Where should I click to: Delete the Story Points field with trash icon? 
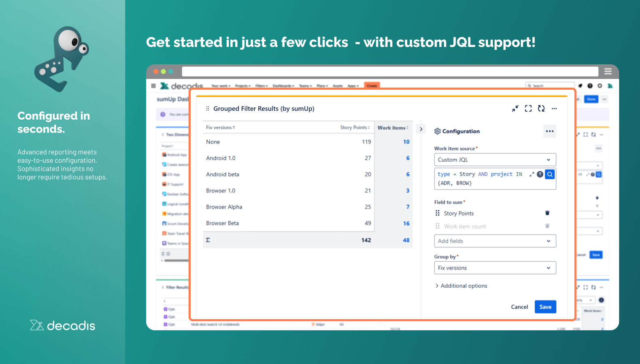[x=547, y=213]
